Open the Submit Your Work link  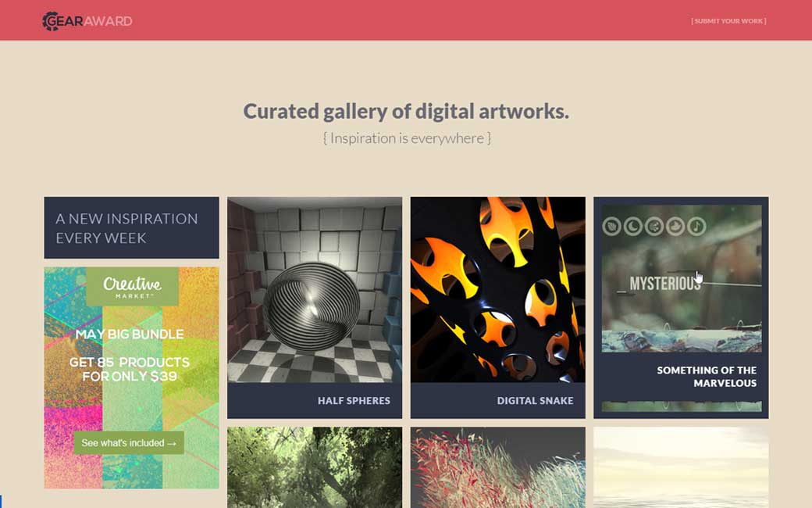coord(728,21)
